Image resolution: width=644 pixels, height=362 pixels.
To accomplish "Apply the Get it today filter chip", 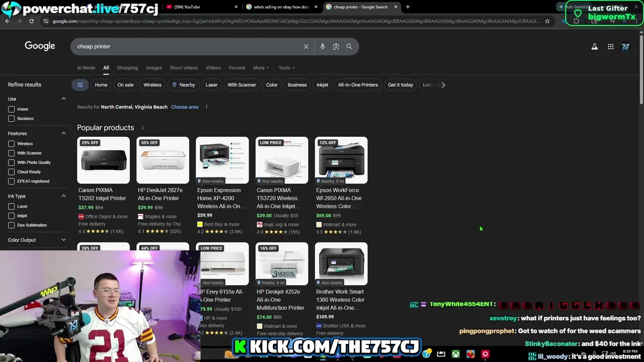I will [x=400, y=85].
